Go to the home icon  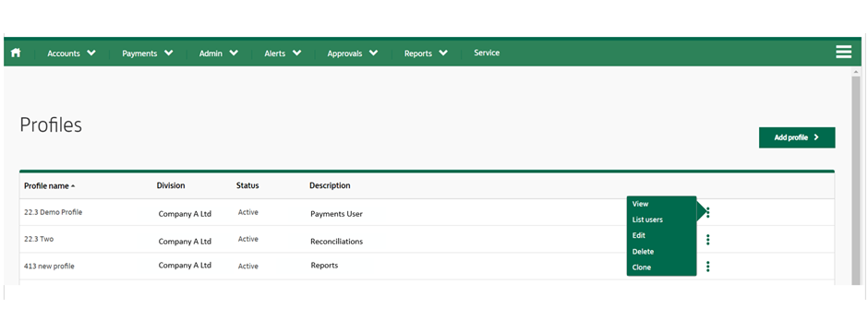coord(16,53)
